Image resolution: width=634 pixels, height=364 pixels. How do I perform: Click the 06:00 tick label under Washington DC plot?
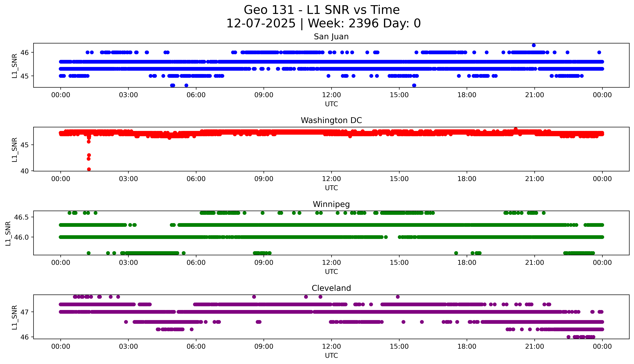(x=196, y=179)
